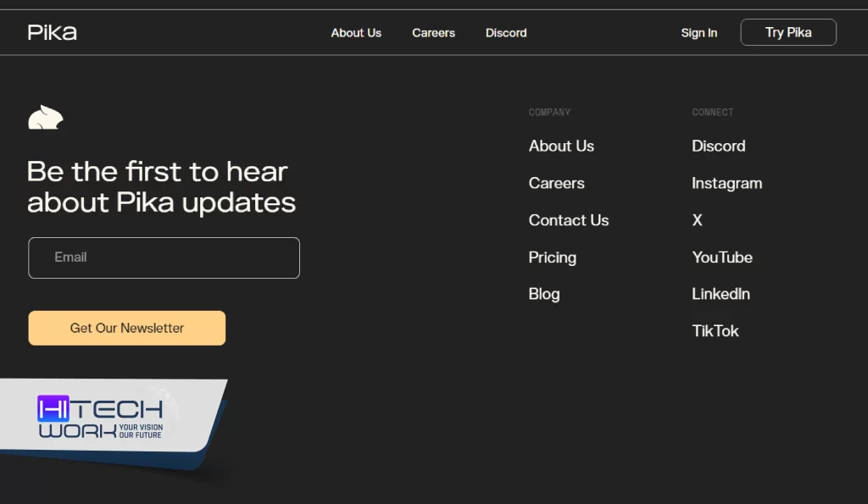Screen dimensions: 868x504
Task: Click the Pika logo in the header
Action: (x=52, y=33)
